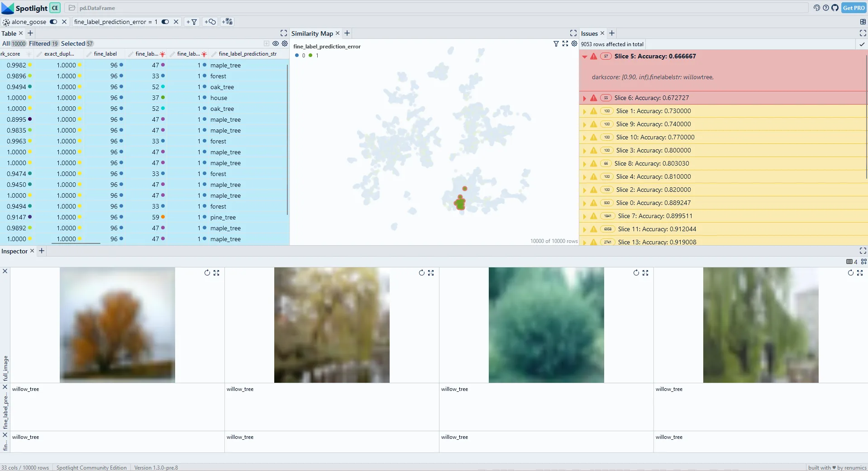
Task: Fit Similarity Map points to view
Action: click(x=565, y=43)
